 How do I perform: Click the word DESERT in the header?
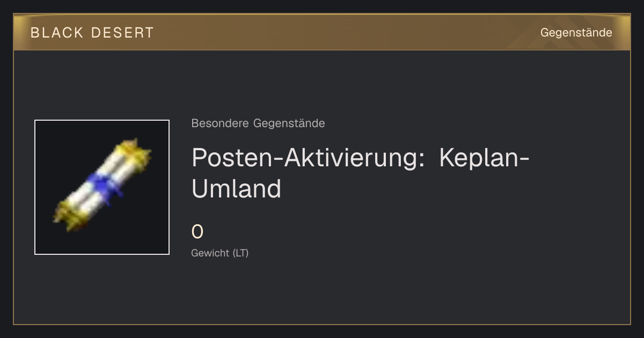tap(122, 33)
